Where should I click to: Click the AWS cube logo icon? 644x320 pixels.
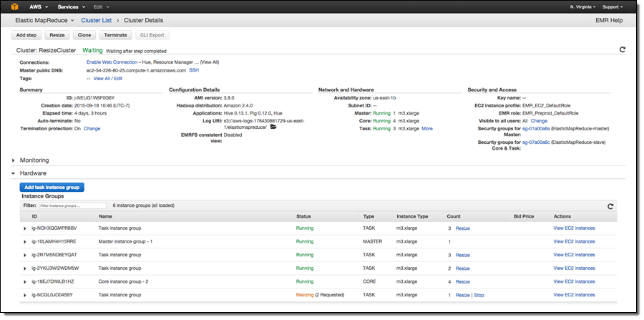pos(15,6)
